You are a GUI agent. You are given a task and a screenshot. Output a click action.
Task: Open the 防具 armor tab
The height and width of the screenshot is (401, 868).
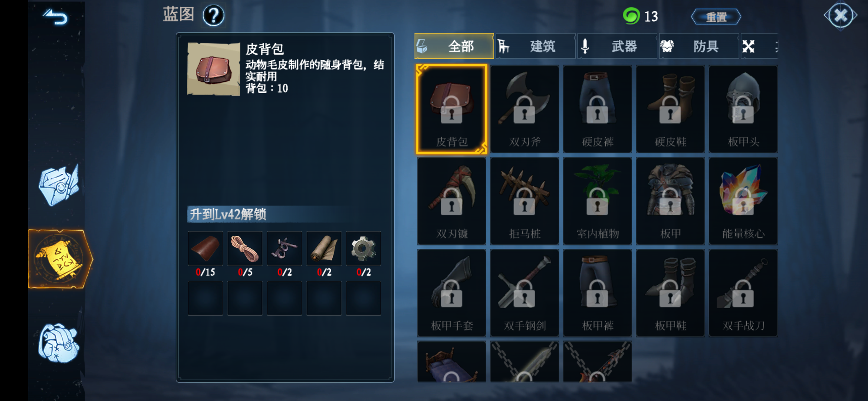coord(698,46)
